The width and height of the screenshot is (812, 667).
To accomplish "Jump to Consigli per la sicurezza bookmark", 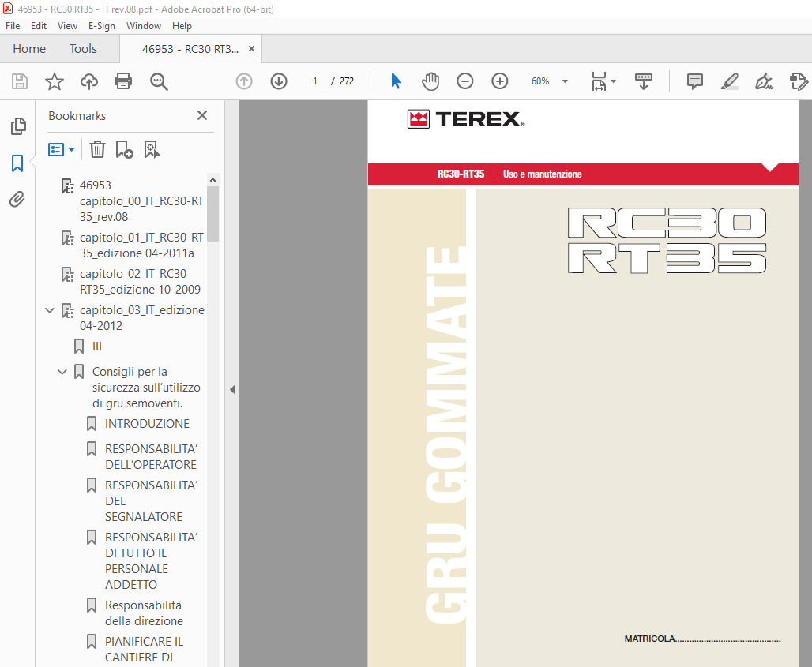I will point(146,387).
